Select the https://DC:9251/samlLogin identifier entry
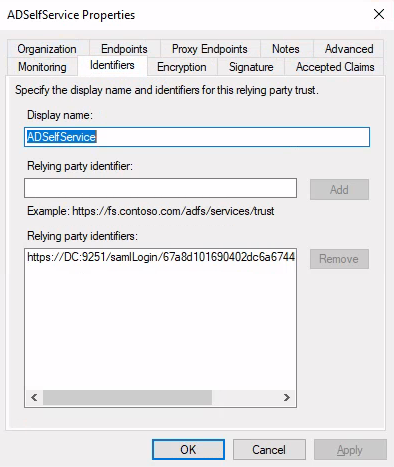 [161, 257]
